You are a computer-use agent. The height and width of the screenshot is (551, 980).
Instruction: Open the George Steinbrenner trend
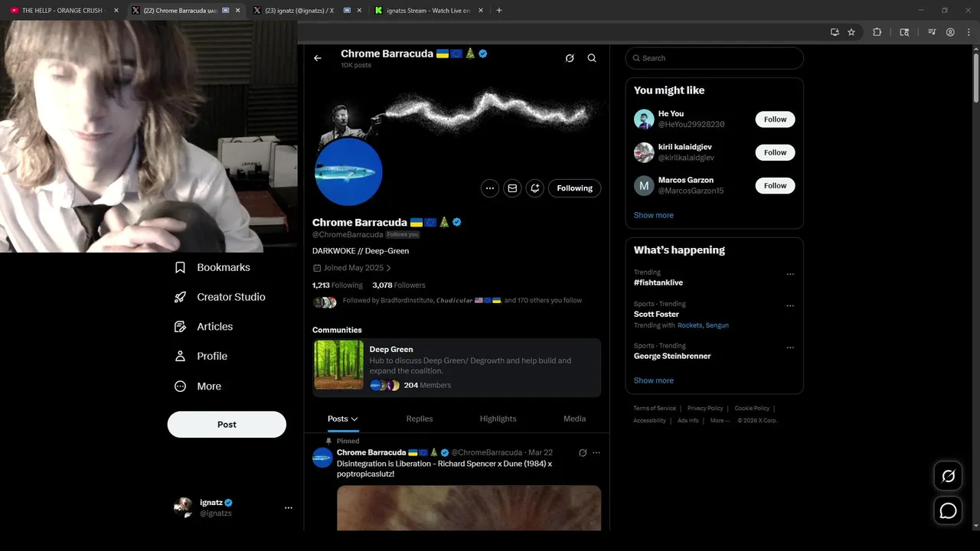point(672,356)
